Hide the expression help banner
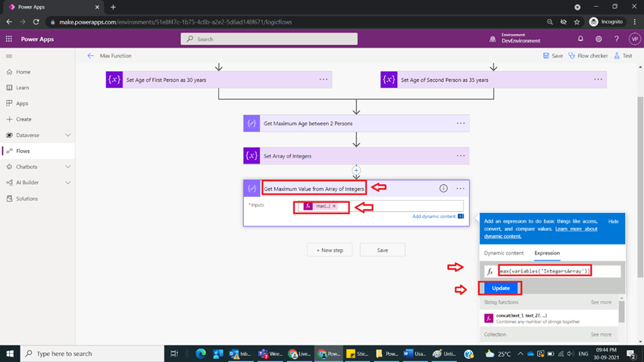The width and height of the screenshot is (644, 362). (x=613, y=221)
